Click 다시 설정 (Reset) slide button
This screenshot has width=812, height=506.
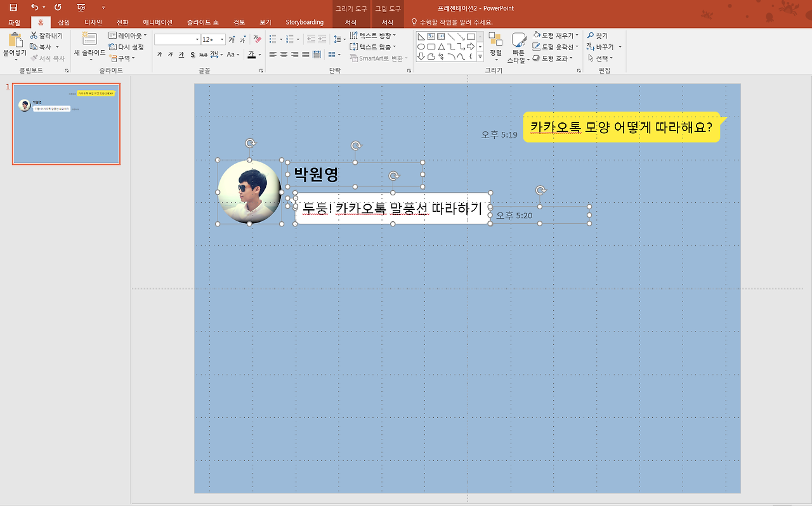click(x=126, y=47)
